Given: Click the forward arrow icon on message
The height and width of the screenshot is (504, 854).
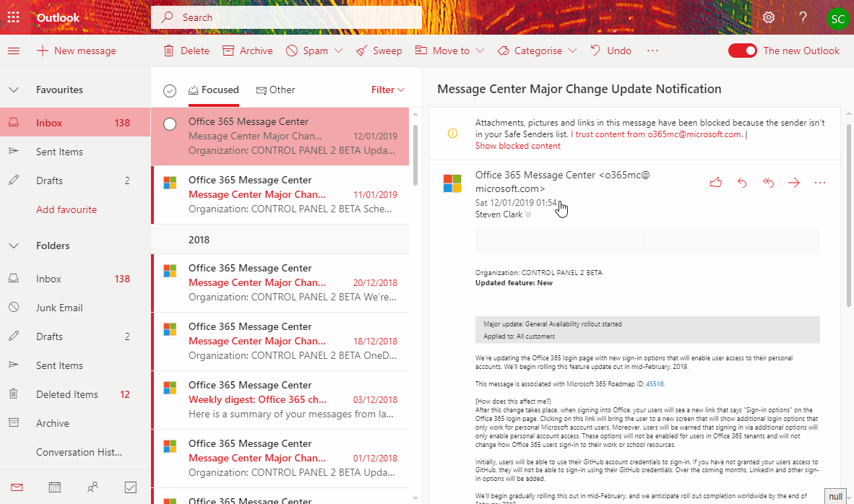Looking at the screenshot, I should coord(794,183).
